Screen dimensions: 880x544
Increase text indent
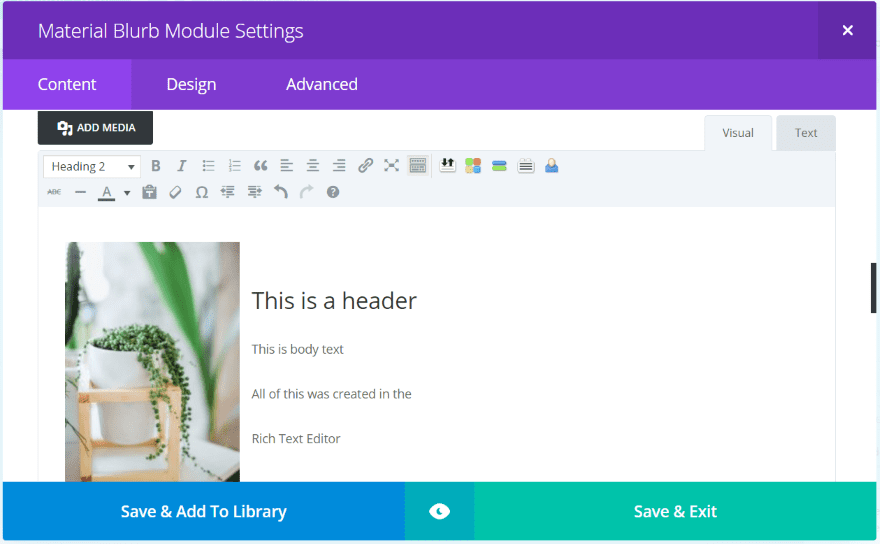tap(254, 192)
